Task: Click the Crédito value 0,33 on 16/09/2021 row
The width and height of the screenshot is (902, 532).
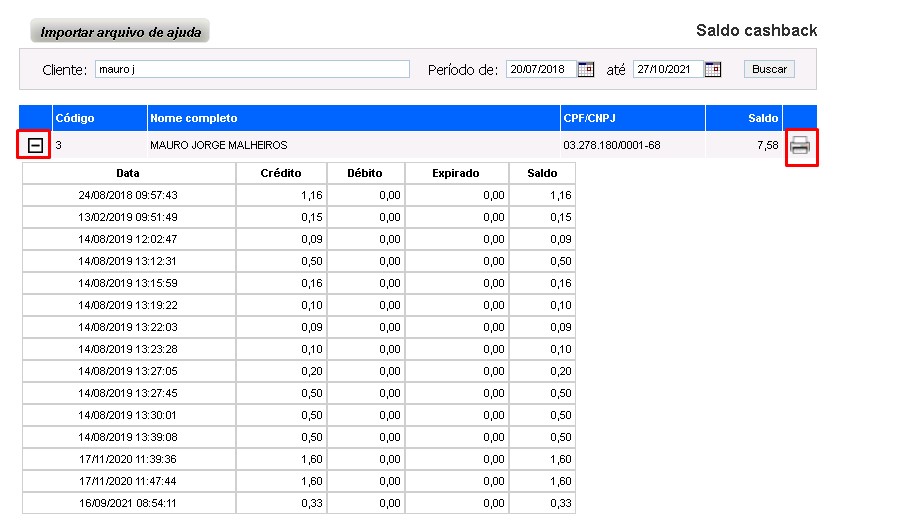Action: click(x=312, y=503)
